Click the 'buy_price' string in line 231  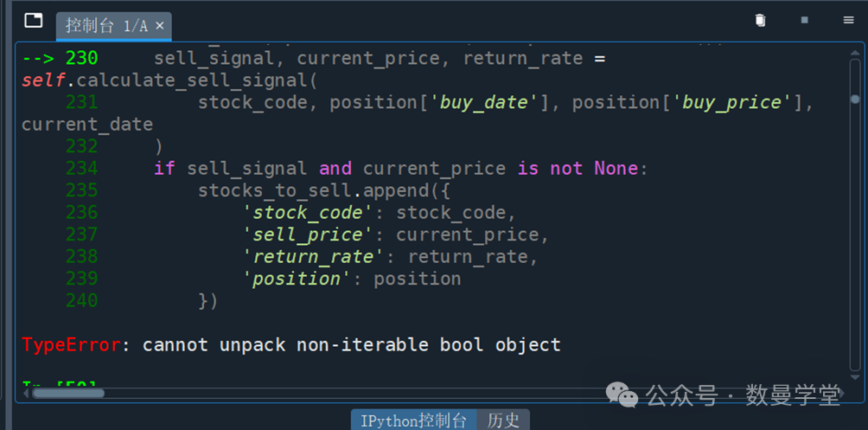point(733,102)
